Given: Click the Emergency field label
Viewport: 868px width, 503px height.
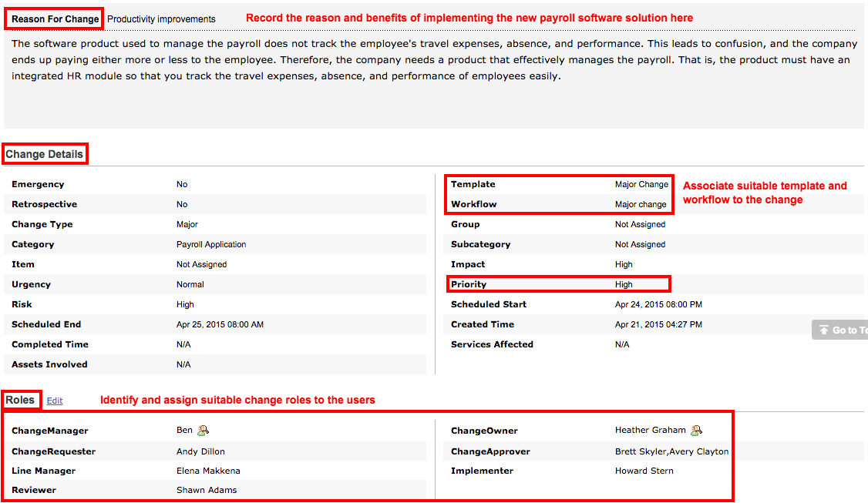Looking at the screenshot, I should pyautogui.click(x=38, y=184).
